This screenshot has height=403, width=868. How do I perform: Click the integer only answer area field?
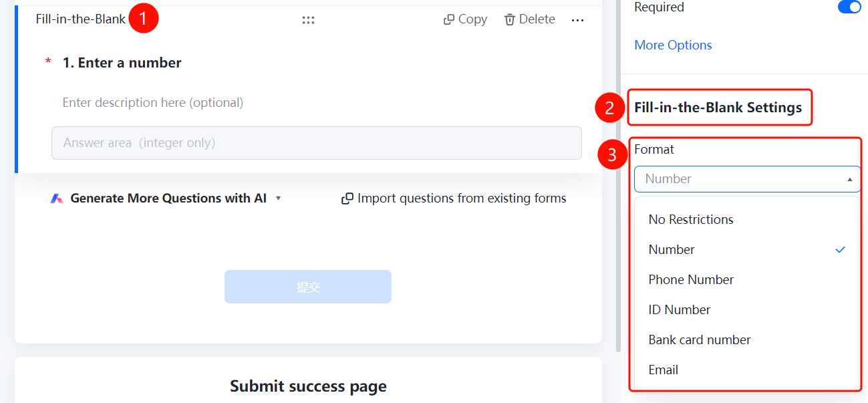tap(317, 143)
